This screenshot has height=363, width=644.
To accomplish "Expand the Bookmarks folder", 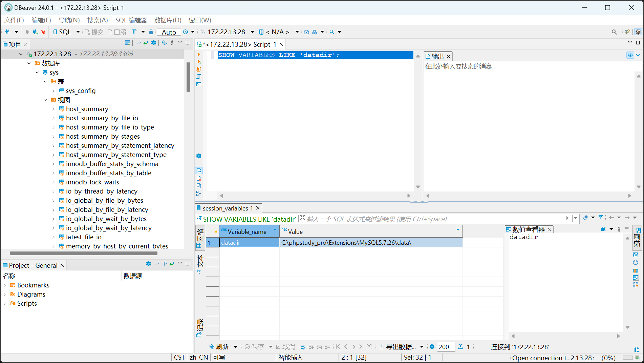I will [x=5, y=285].
